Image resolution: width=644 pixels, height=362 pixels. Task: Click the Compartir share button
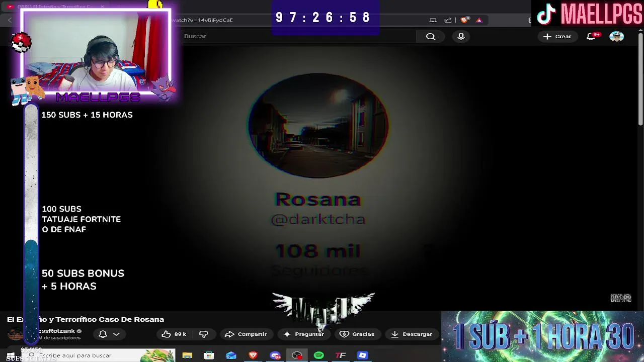coord(246,334)
